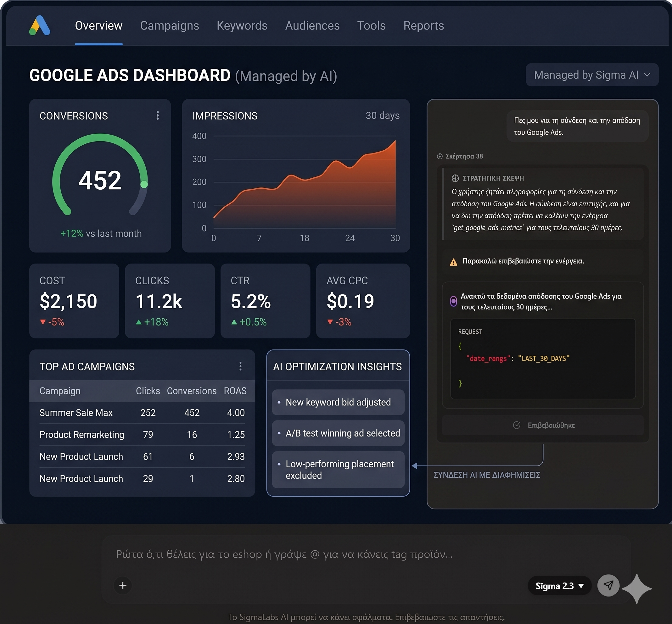Open the Audiences tab
Screen dimensions: 672x624
(312, 26)
